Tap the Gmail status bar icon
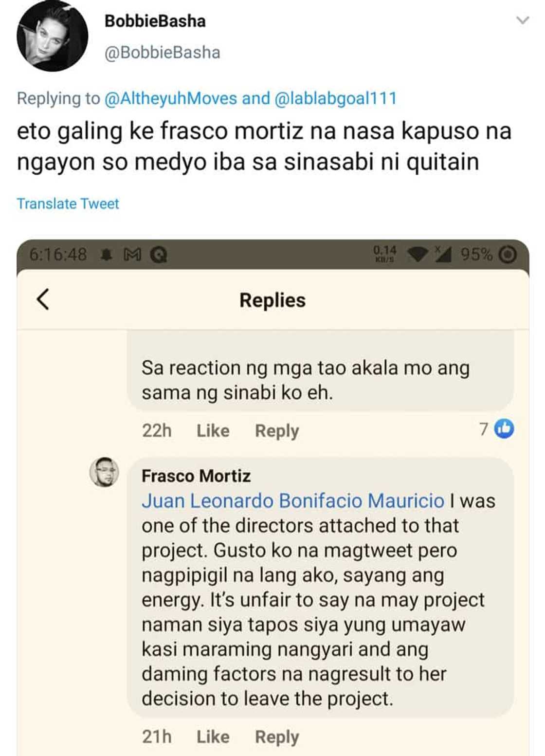Image resolution: width=545 pixels, height=756 pixels. (x=132, y=255)
